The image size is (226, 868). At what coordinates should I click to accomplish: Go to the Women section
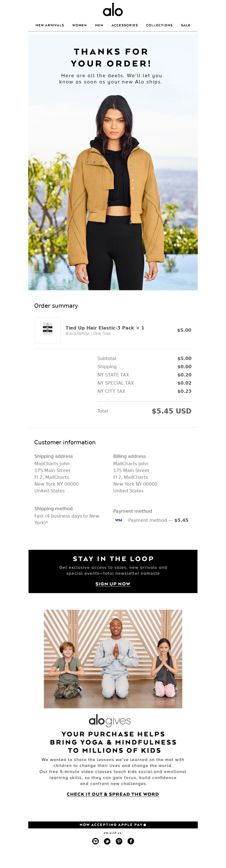tap(79, 25)
